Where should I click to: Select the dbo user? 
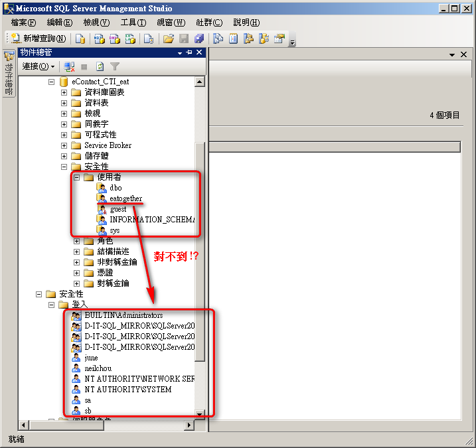pyautogui.click(x=116, y=188)
